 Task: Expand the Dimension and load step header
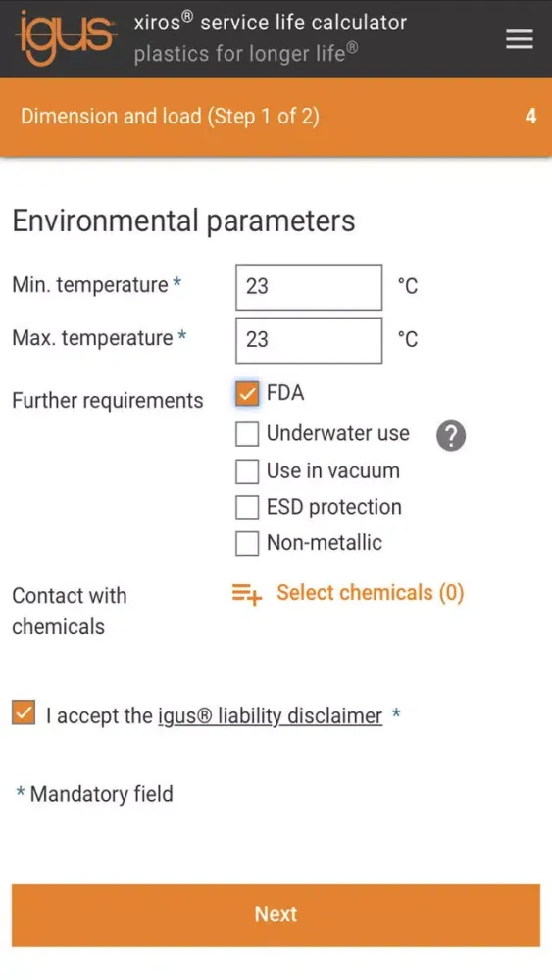click(276, 117)
